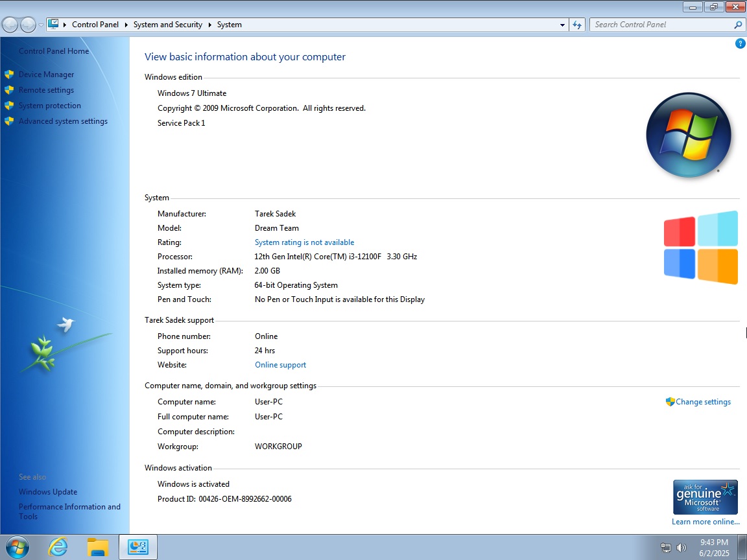Click the Show desktop button
This screenshot has height=560, width=747.
coord(742,547)
